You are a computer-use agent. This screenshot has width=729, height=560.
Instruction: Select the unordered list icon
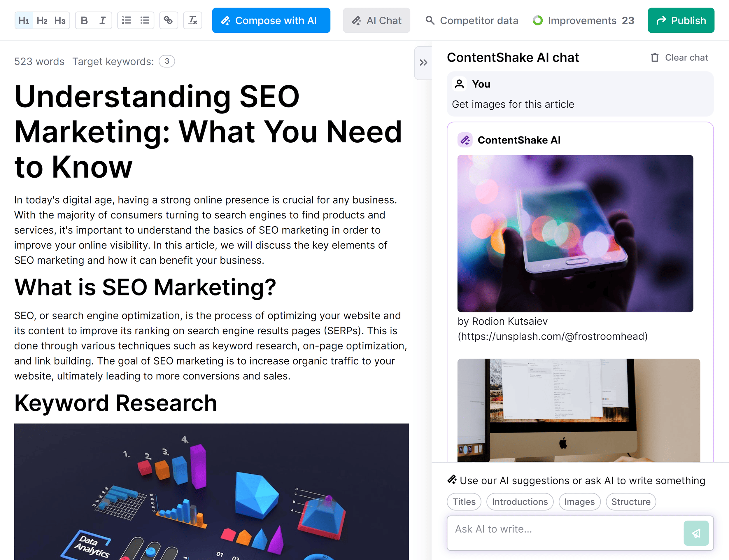[145, 21]
